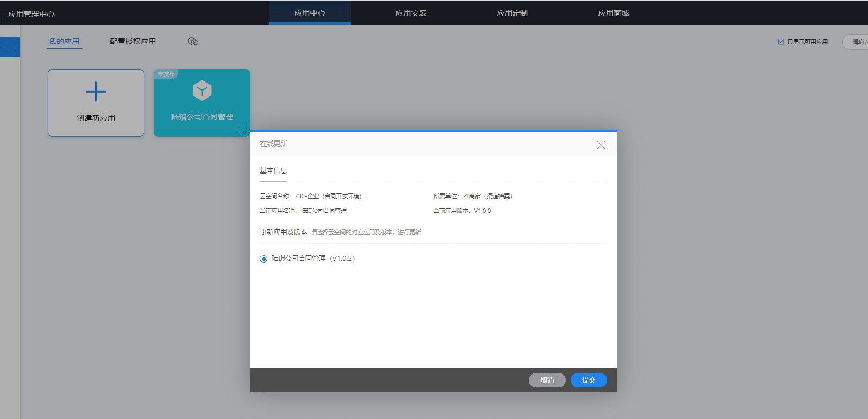
Task: Click text 当前应用版本: V1.0.0
Action: 462,211
